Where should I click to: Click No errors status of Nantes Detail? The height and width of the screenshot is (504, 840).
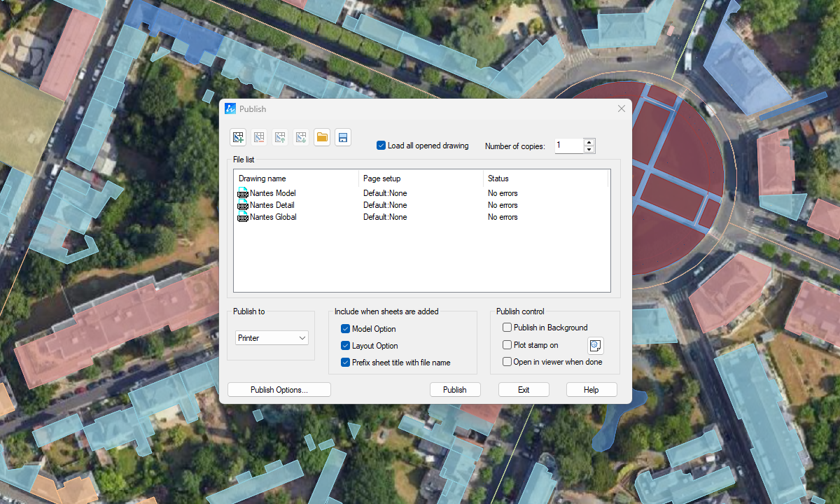coord(503,205)
